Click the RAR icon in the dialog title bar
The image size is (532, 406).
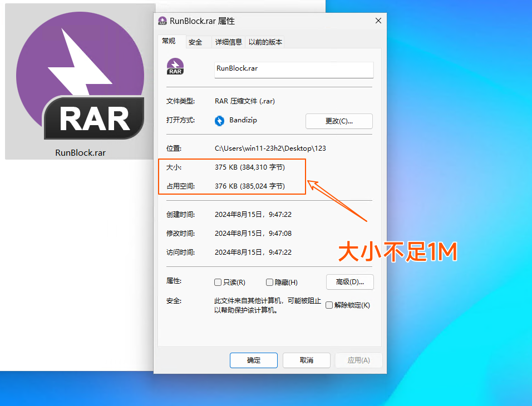click(162, 21)
